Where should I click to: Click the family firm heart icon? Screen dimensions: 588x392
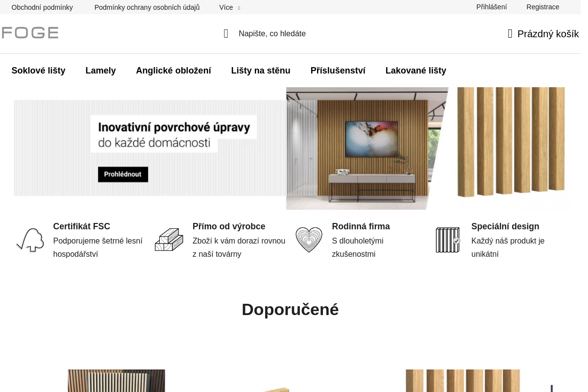(x=309, y=240)
